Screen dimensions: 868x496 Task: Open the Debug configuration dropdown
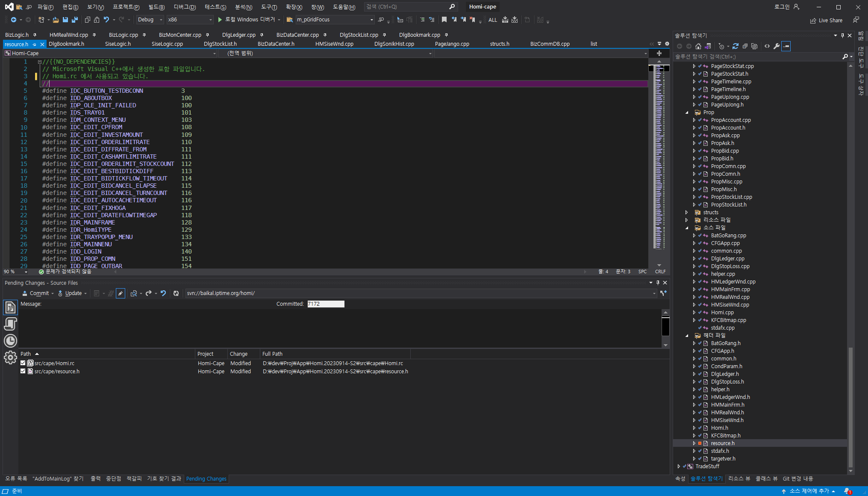coord(150,20)
